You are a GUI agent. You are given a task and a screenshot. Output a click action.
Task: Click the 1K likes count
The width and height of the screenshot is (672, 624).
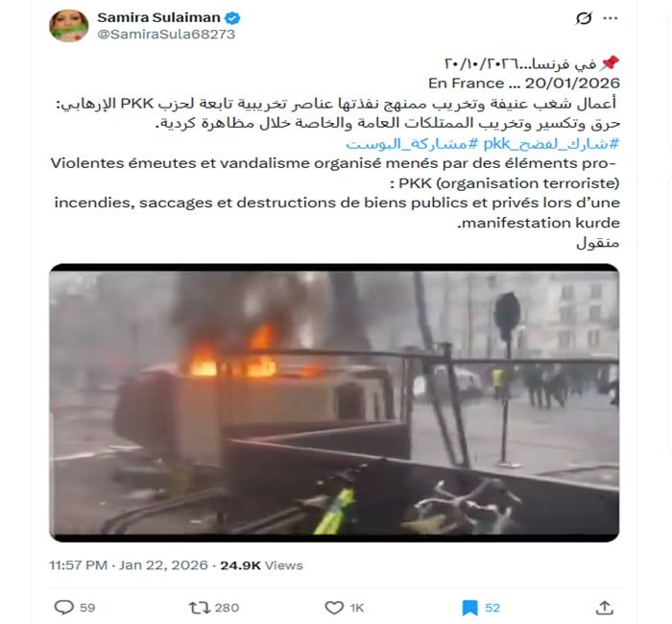[x=356, y=608]
